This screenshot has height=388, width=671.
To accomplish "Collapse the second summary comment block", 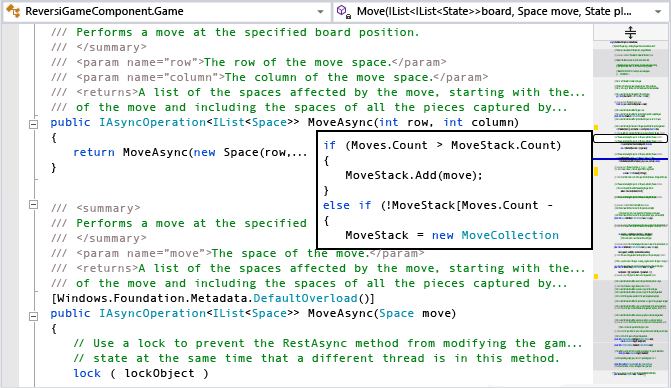I will (33, 204).
